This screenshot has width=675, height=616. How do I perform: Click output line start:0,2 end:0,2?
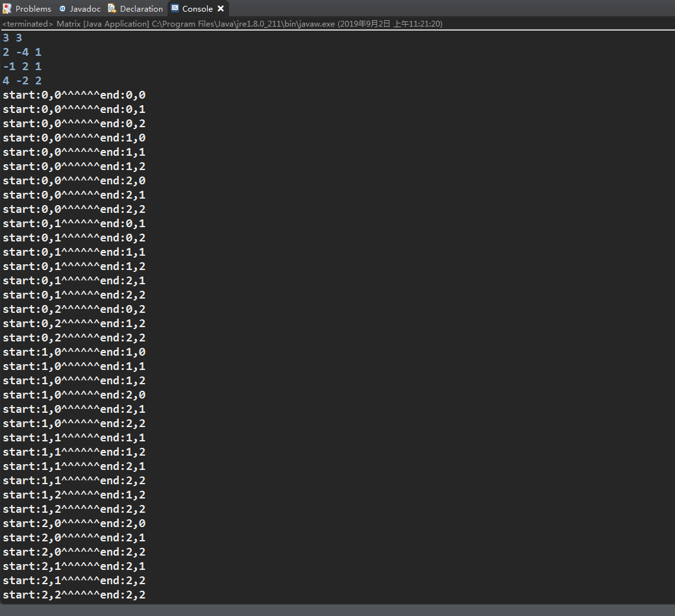74,309
